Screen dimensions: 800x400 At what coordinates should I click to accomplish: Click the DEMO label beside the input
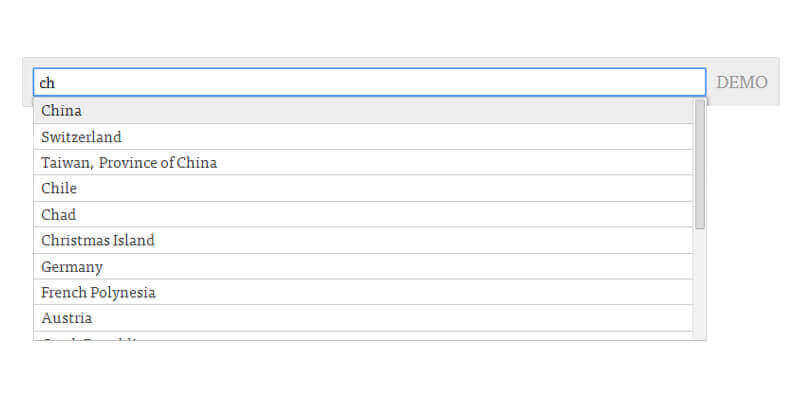click(x=742, y=82)
